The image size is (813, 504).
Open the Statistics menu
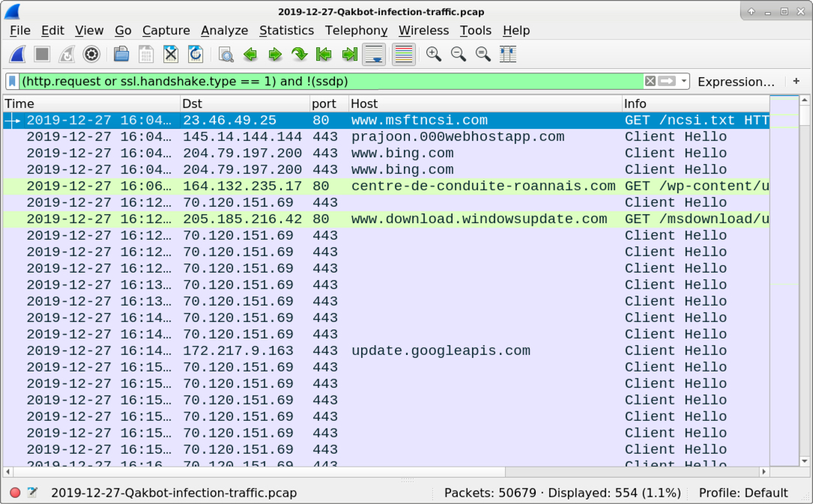pos(287,31)
